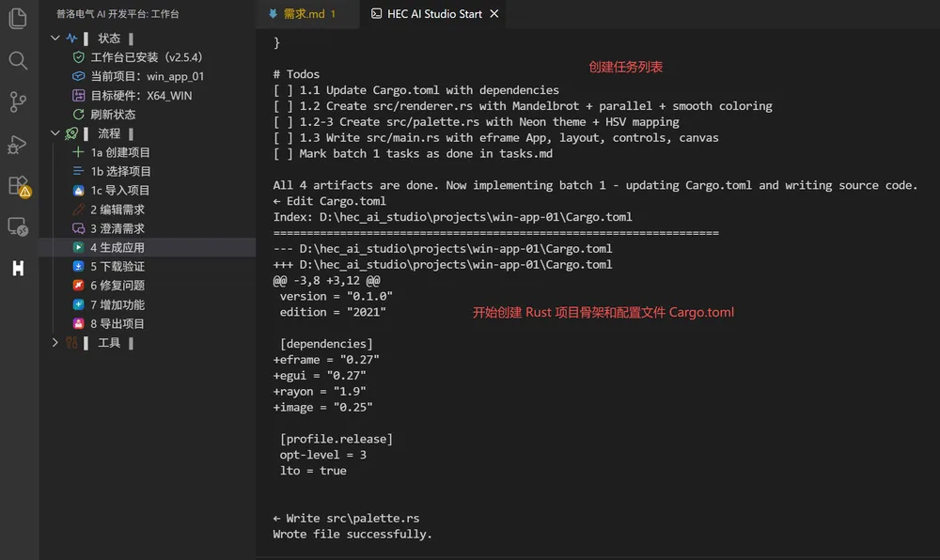
Task: Open the Source Control icon
Action: [x=18, y=101]
